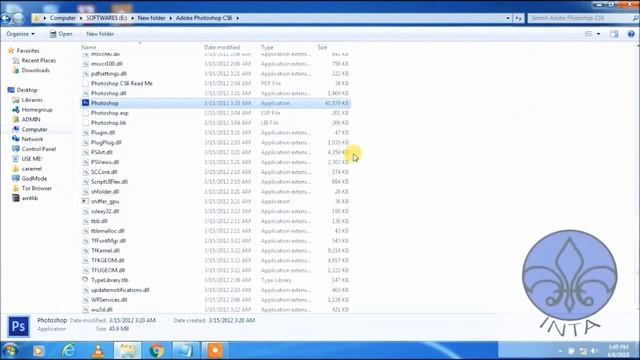Sort files by Name column header

tap(89, 47)
